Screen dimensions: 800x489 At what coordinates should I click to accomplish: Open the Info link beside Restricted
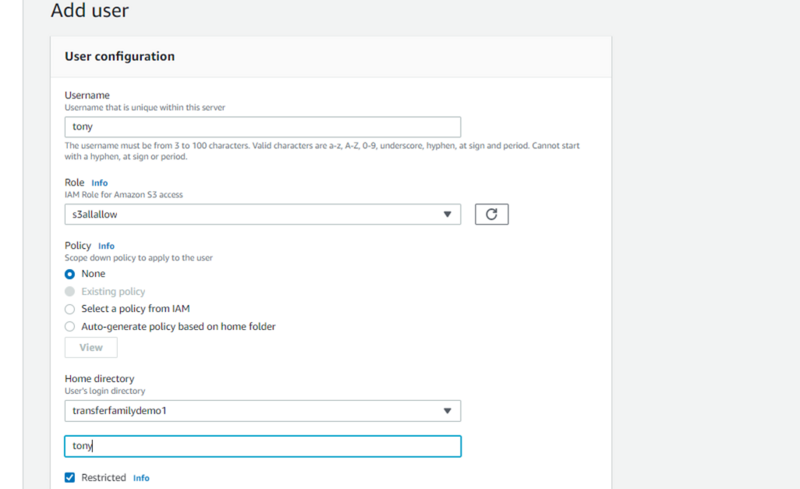[x=141, y=478]
